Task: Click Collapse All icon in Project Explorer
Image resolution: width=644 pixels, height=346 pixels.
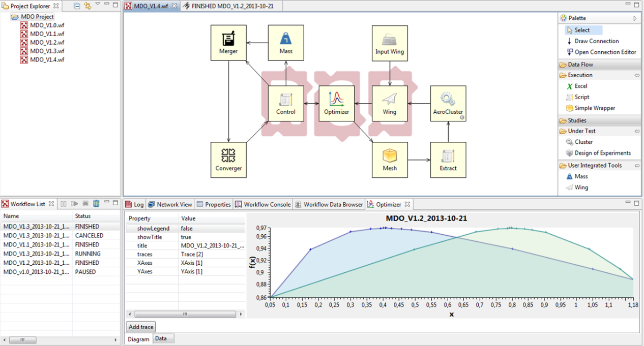Action: tap(77, 6)
